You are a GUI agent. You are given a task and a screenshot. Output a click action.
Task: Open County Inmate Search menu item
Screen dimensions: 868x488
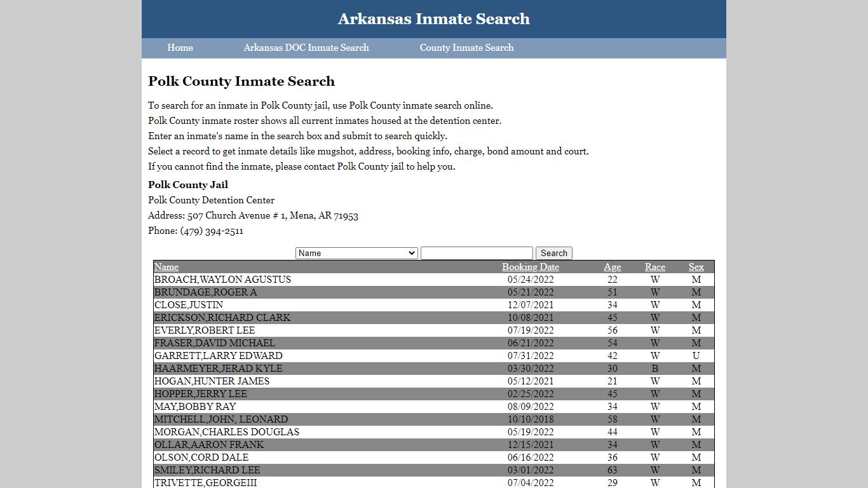[466, 48]
